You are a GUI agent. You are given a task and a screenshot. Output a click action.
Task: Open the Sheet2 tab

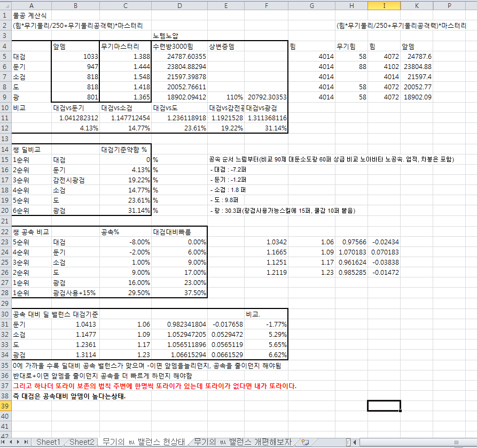pos(82,442)
